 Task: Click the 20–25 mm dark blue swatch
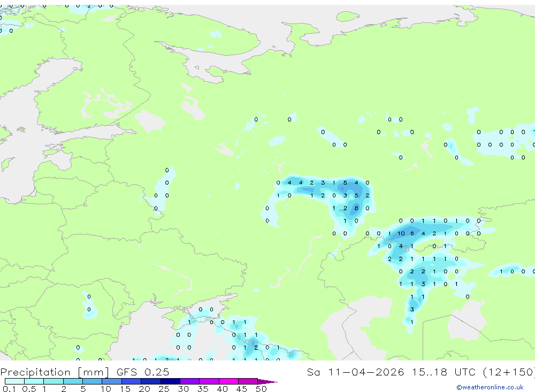(151, 381)
